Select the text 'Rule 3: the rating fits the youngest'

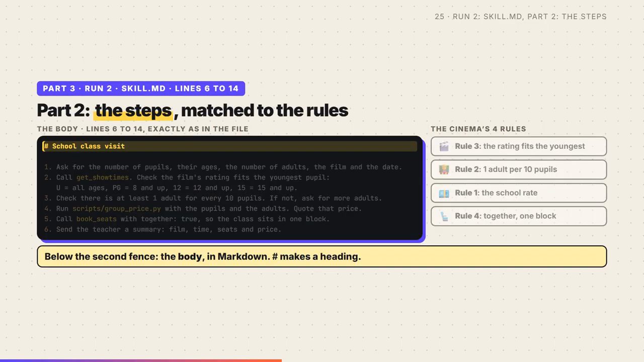tap(520, 146)
